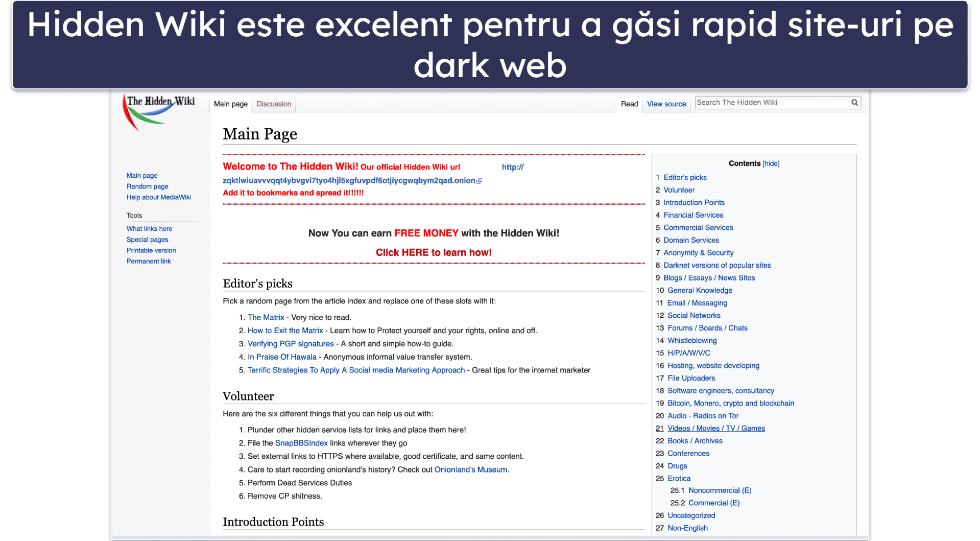Jump to Conferences section
980x541 pixels.
(x=688, y=453)
